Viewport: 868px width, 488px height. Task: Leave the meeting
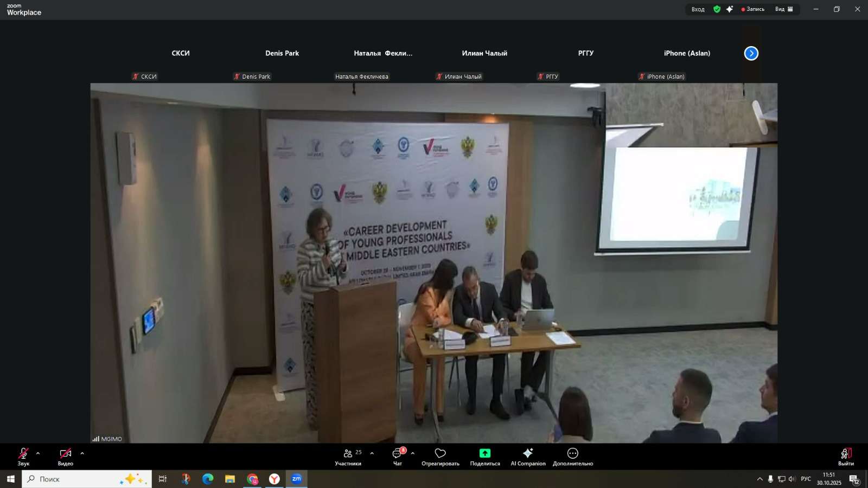point(846,457)
